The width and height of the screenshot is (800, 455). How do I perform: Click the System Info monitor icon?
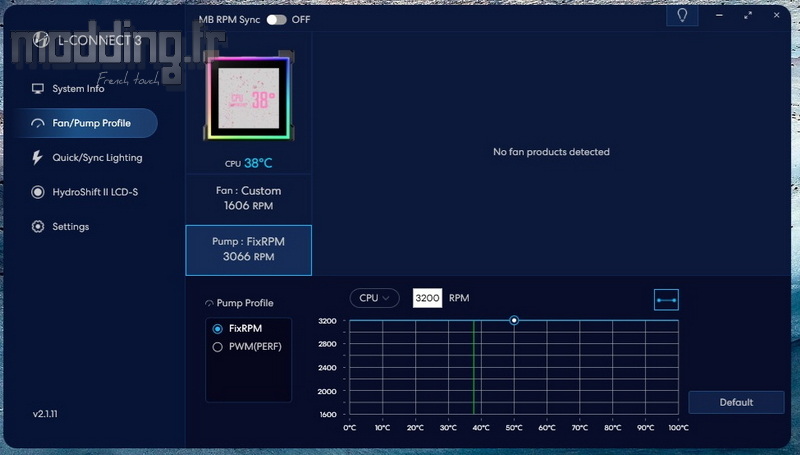[38, 89]
